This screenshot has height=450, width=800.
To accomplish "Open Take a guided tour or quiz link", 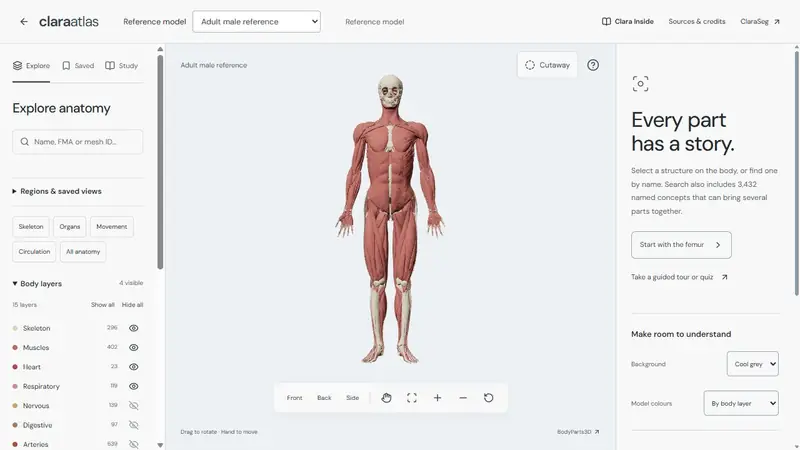I will [x=679, y=277].
